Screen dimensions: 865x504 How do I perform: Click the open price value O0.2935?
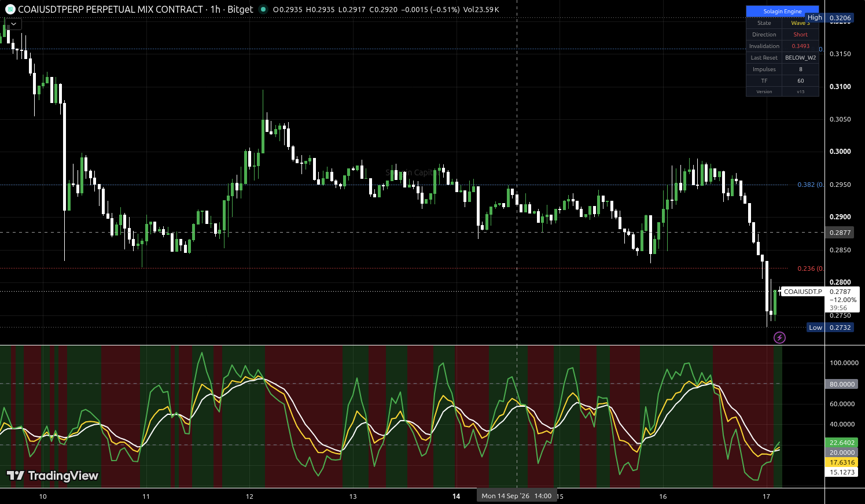click(x=288, y=10)
